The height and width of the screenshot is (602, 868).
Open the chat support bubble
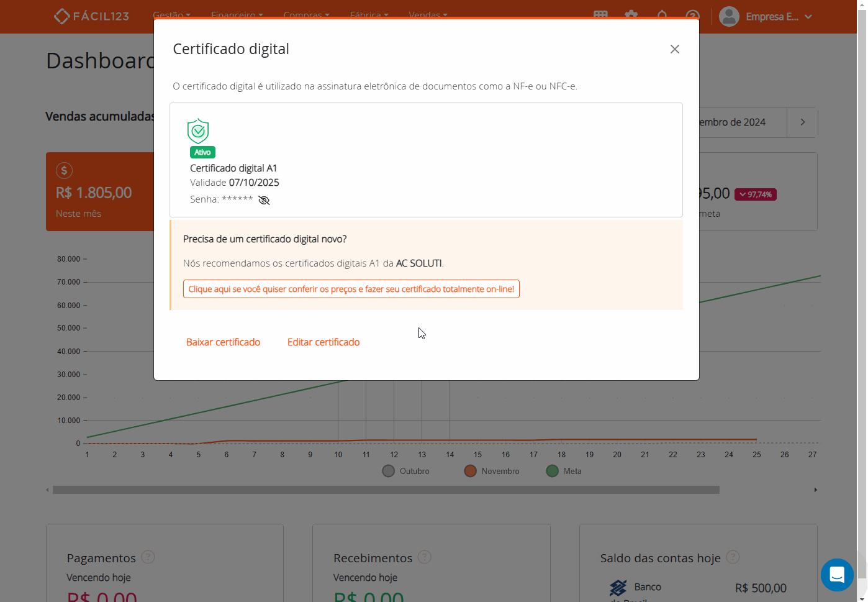coord(837,575)
